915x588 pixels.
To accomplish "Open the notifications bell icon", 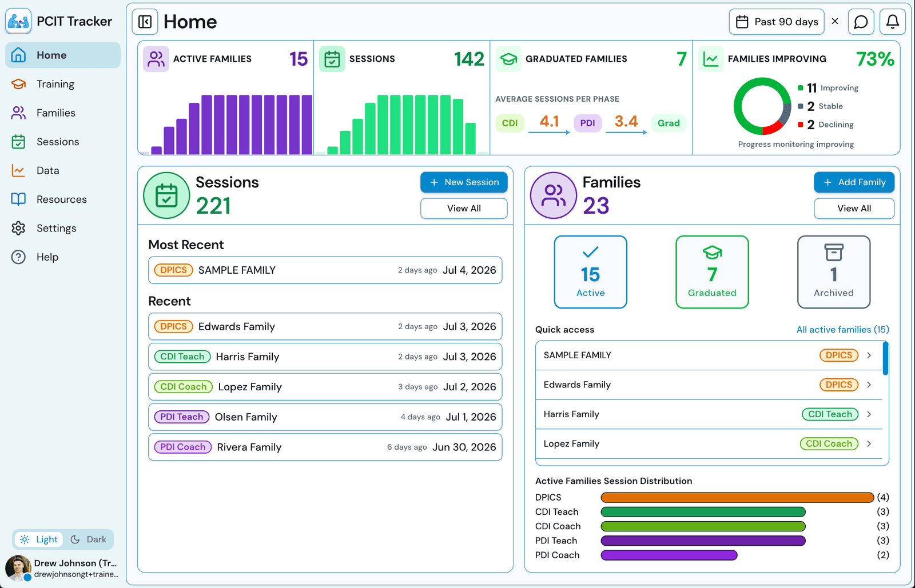I will (892, 22).
